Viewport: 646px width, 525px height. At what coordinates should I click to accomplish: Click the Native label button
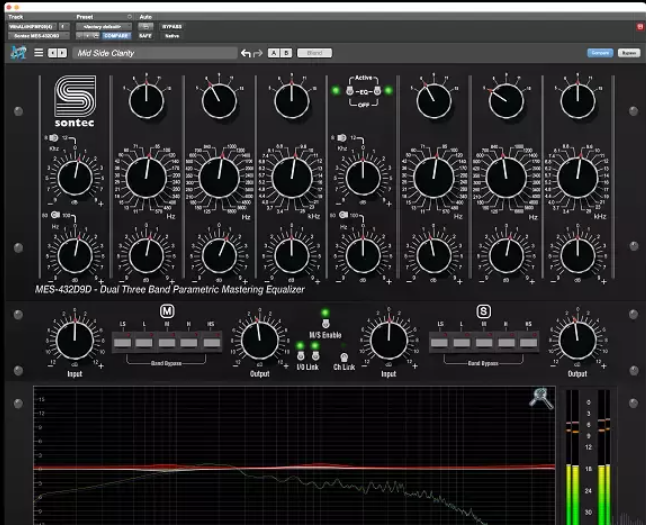[172, 36]
